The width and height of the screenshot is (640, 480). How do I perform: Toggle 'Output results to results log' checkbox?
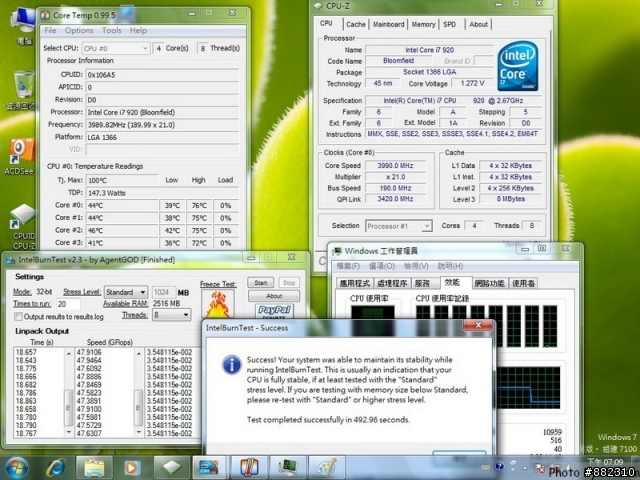tap(18, 317)
